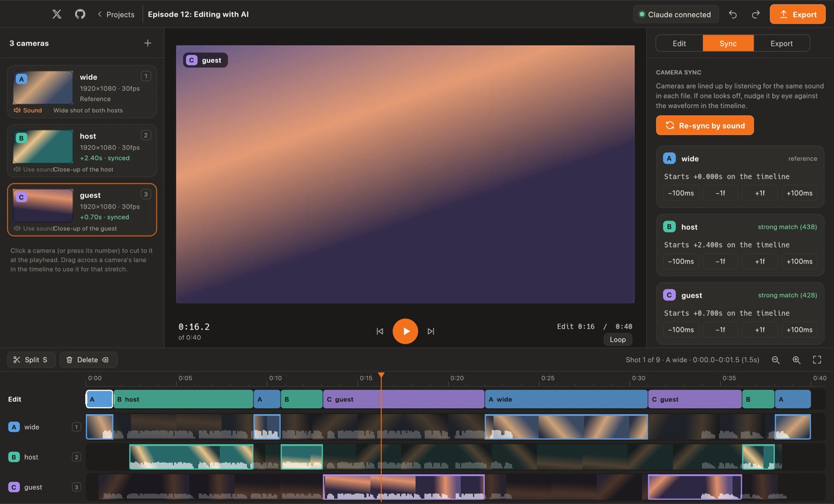Switch to the Edit tab
Viewport: 834px width, 504px height.
pyautogui.click(x=679, y=43)
